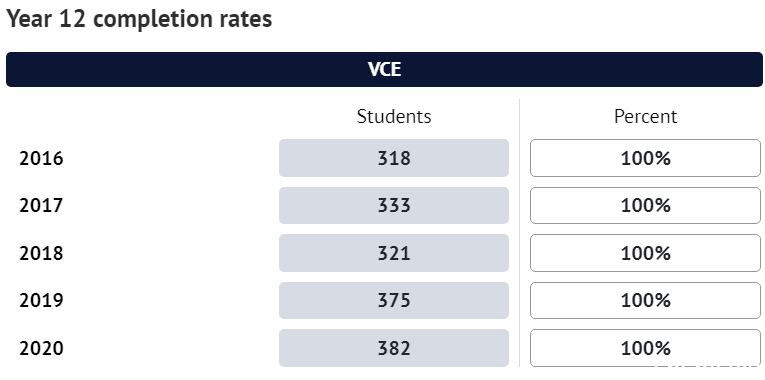765x380 pixels.
Task: Select the 2016 students value 318
Action: (x=394, y=158)
